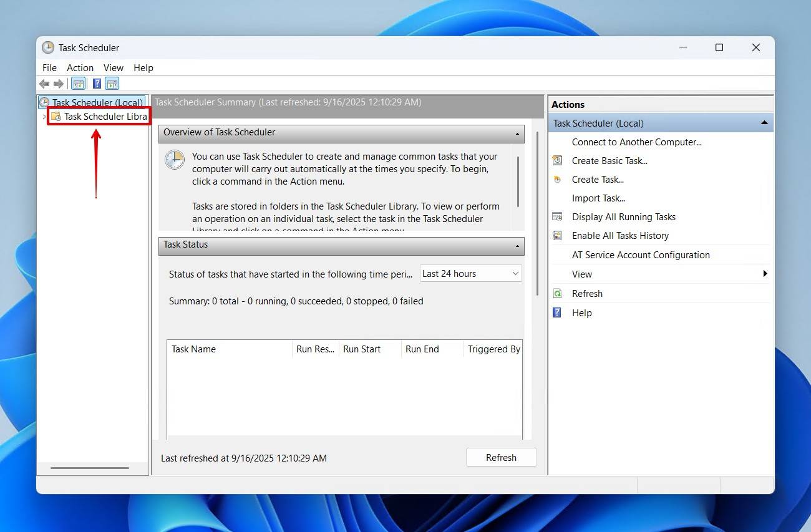Click the Display All Running Tasks icon

(557, 216)
